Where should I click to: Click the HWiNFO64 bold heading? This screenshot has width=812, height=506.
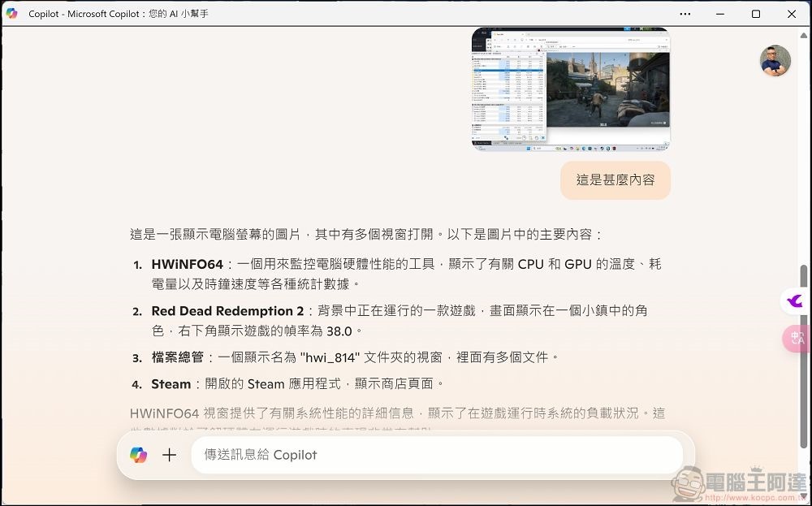pyautogui.click(x=187, y=264)
